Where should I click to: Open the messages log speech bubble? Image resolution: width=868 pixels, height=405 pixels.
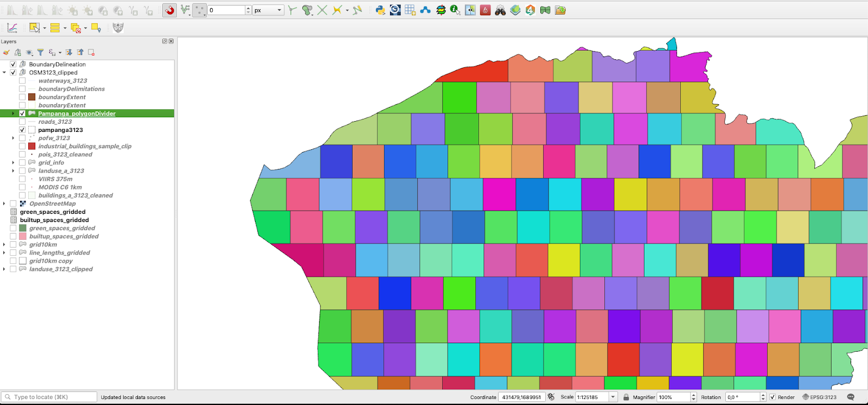(851, 397)
